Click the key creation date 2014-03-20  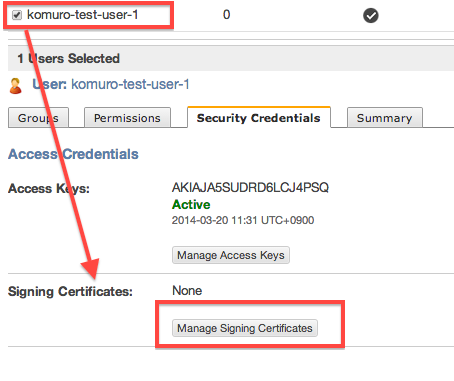pyautogui.click(x=243, y=220)
